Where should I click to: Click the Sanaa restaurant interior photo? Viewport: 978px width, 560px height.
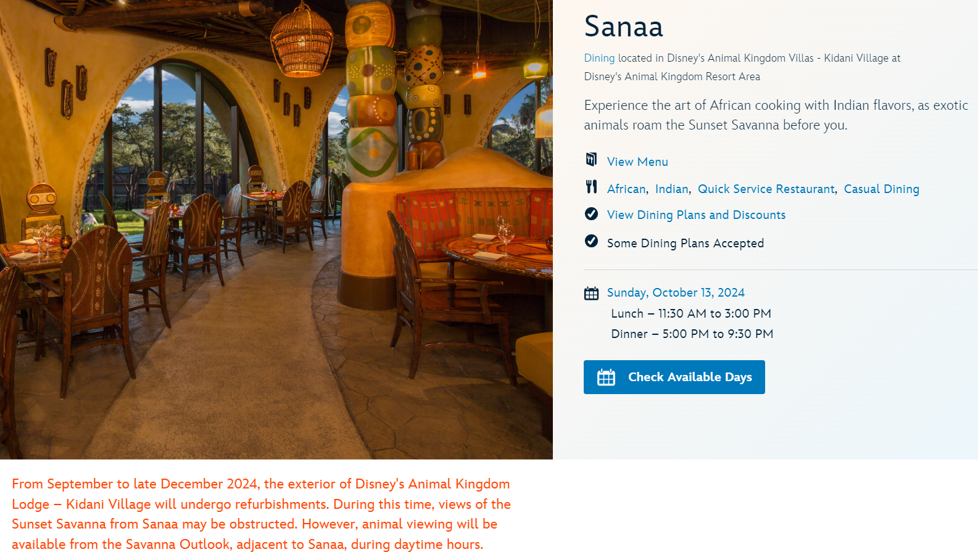pos(276,229)
